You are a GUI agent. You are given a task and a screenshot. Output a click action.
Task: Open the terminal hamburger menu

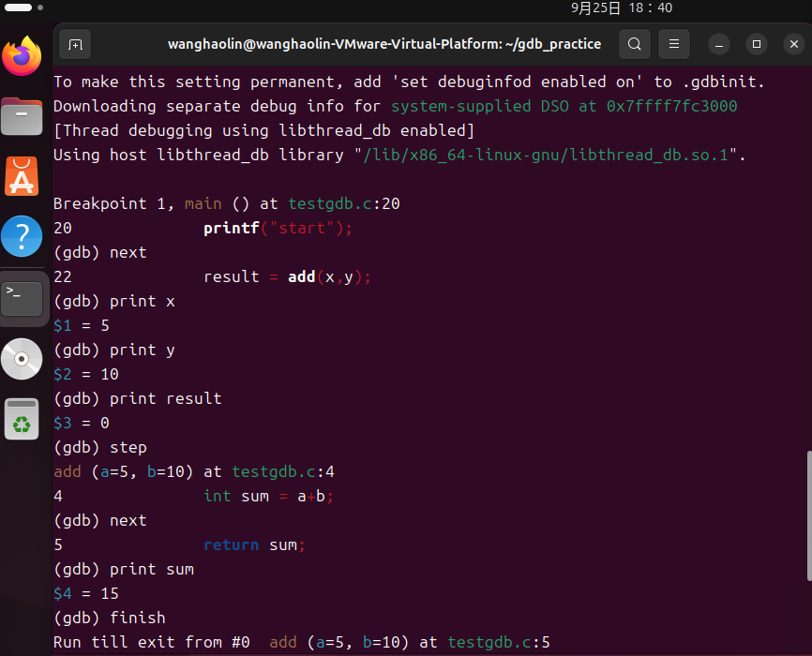[x=674, y=44]
